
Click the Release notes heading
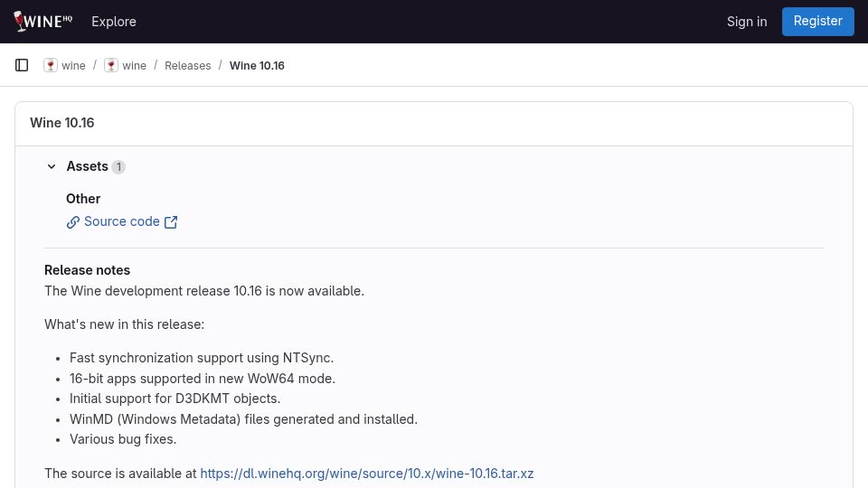pos(87,270)
